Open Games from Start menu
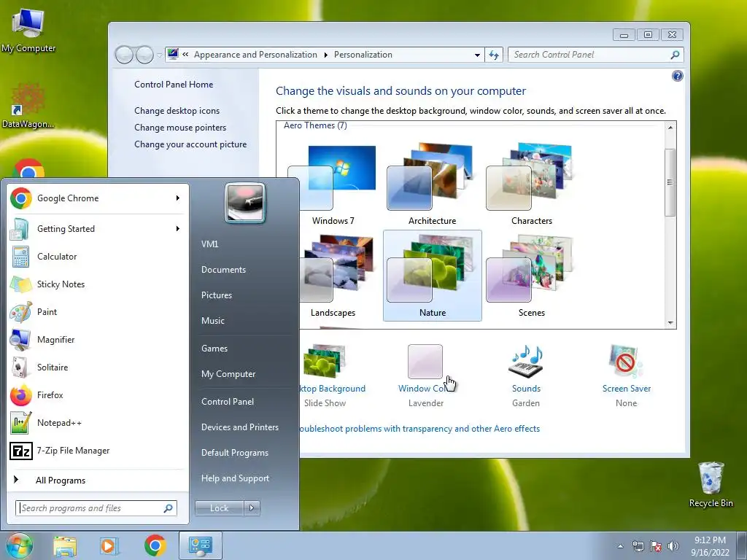The image size is (747, 560). (214, 348)
